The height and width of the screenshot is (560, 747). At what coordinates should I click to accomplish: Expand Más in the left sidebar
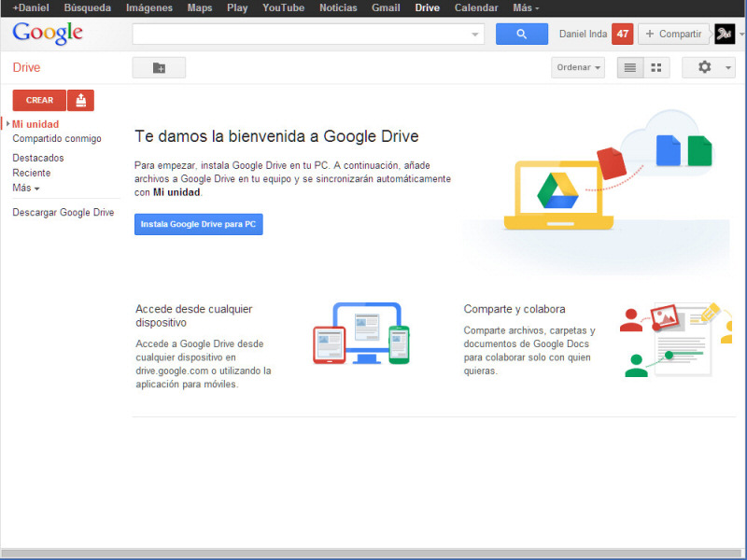(x=26, y=189)
